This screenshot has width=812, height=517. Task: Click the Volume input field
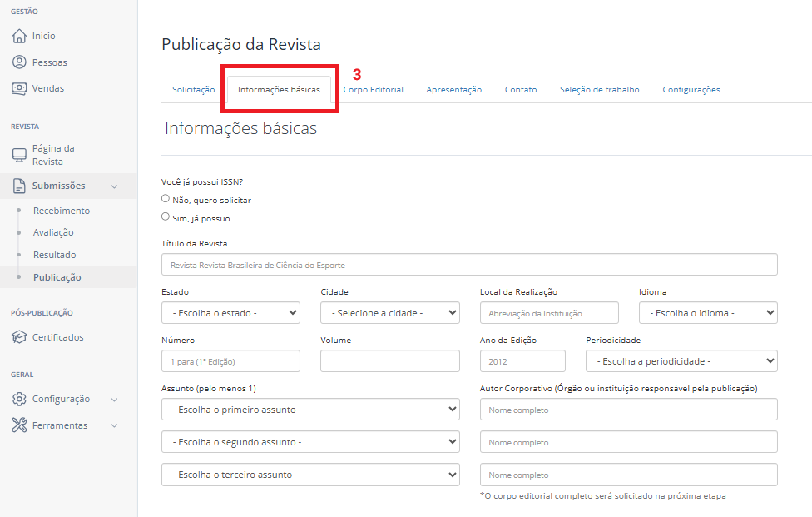coord(390,361)
